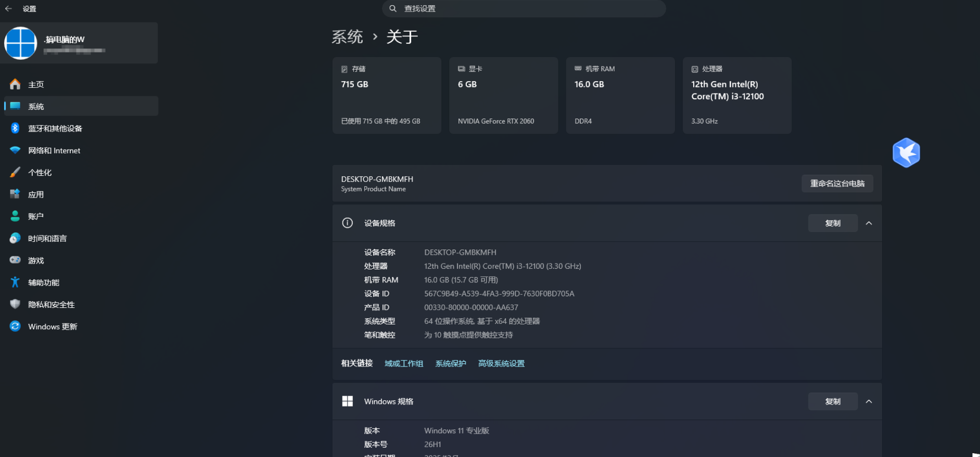Click the 重命名这台电脑 button

coord(837,183)
